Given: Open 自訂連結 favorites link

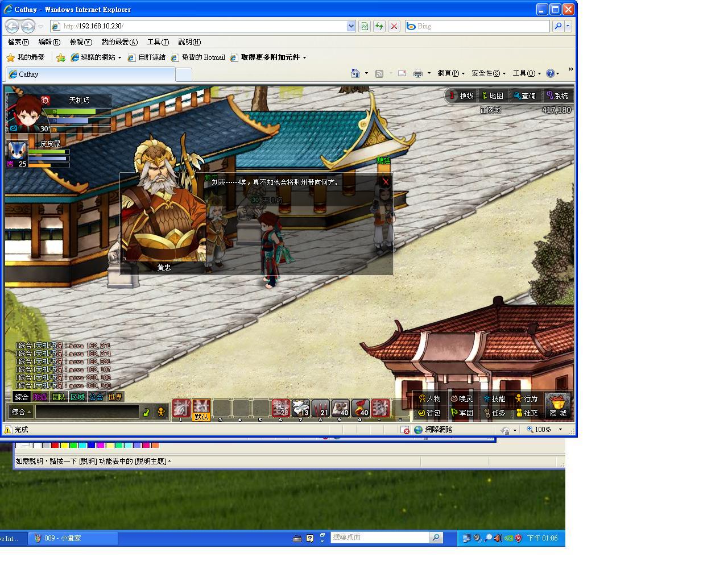Looking at the screenshot, I should (x=146, y=57).
